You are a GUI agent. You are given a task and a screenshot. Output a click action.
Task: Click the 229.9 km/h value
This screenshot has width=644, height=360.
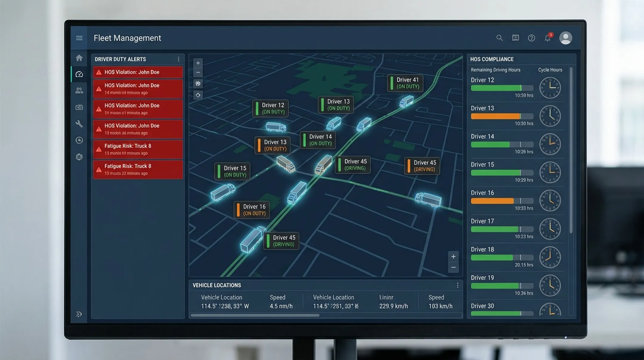click(394, 306)
